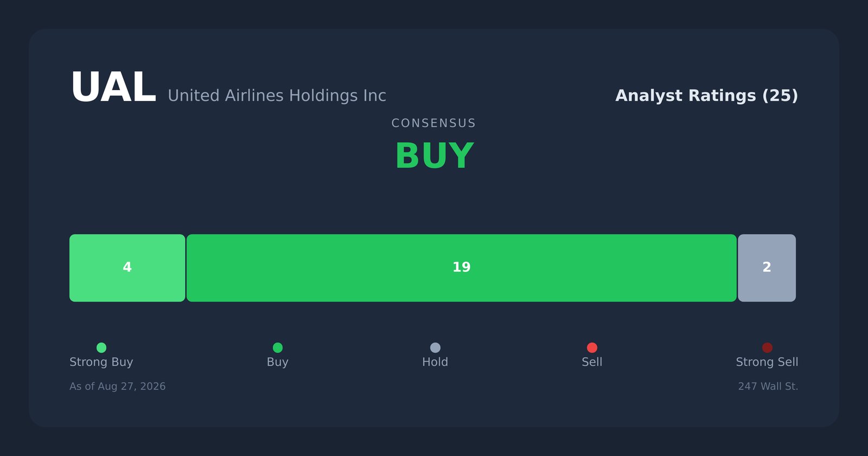Image resolution: width=868 pixels, height=456 pixels.
Task: Click the Strong Sell legend label
Action: (x=767, y=362)
